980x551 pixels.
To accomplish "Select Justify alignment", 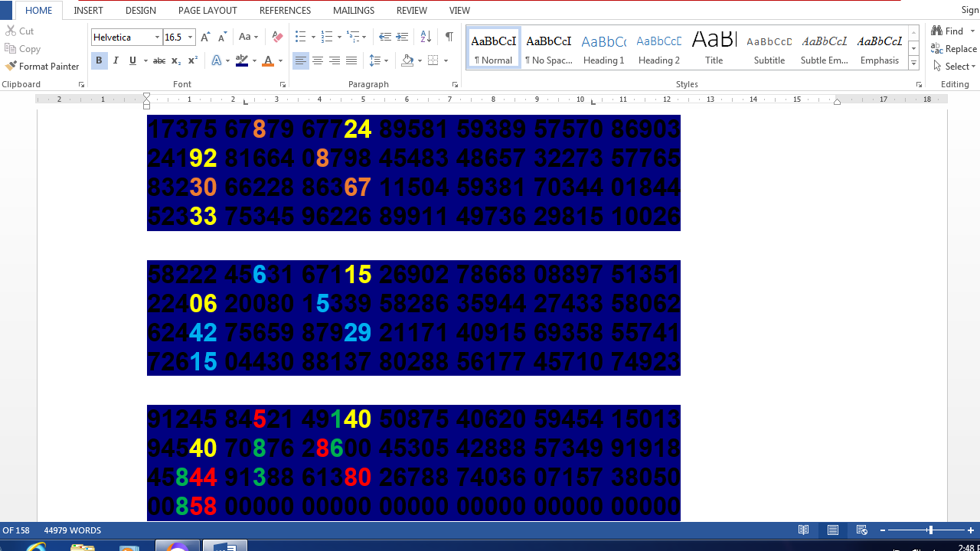I will 351,60.
